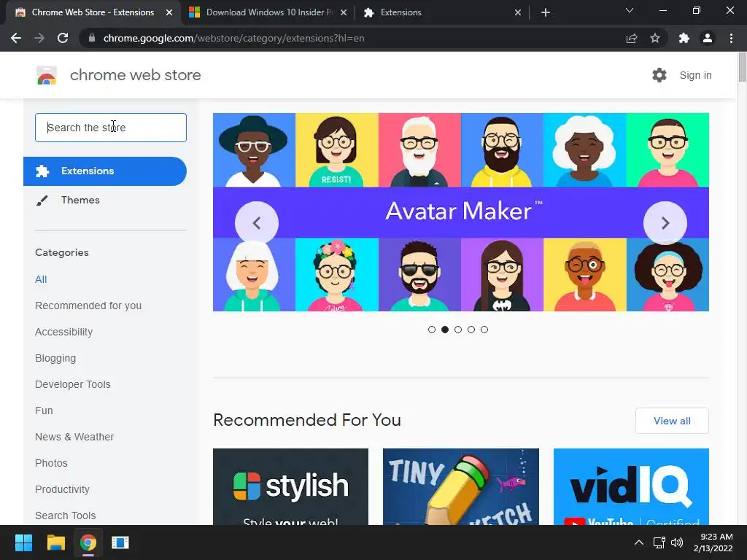
Task: Open volume control in system tray
Action: pyautogui.click(x=676, y=542)
